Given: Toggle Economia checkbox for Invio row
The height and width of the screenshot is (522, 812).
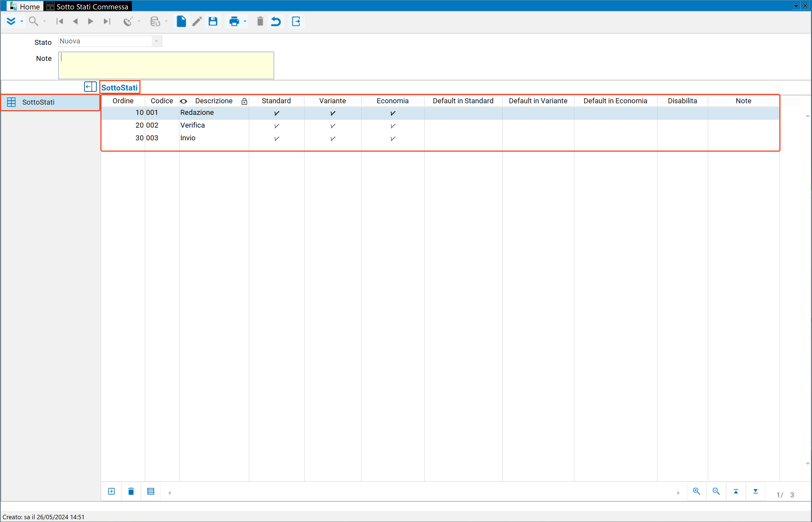Looking at the screenshot, I should click(393, 139).
